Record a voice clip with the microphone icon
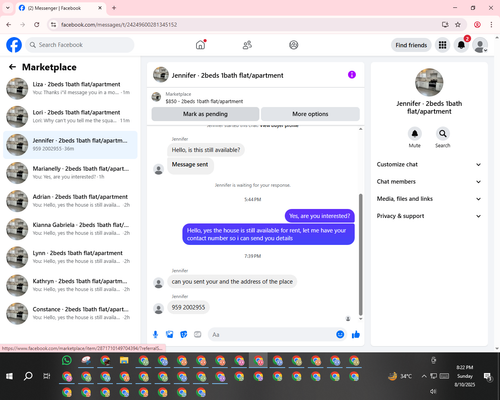 (155, 334)
